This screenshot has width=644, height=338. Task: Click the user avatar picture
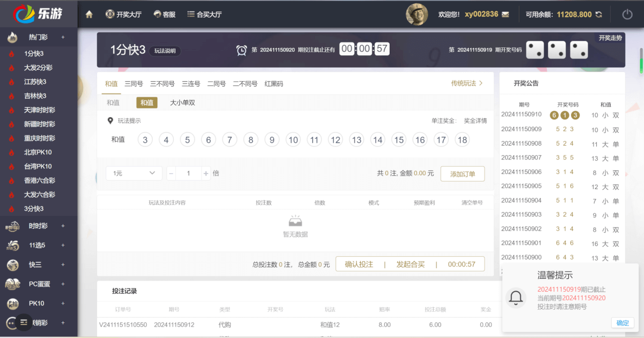[x=416, y=15]
